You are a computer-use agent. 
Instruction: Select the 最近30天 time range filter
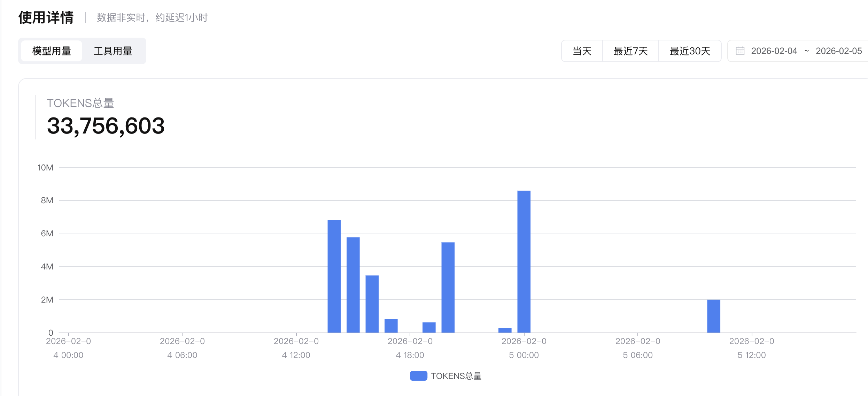tap(690, 51)
